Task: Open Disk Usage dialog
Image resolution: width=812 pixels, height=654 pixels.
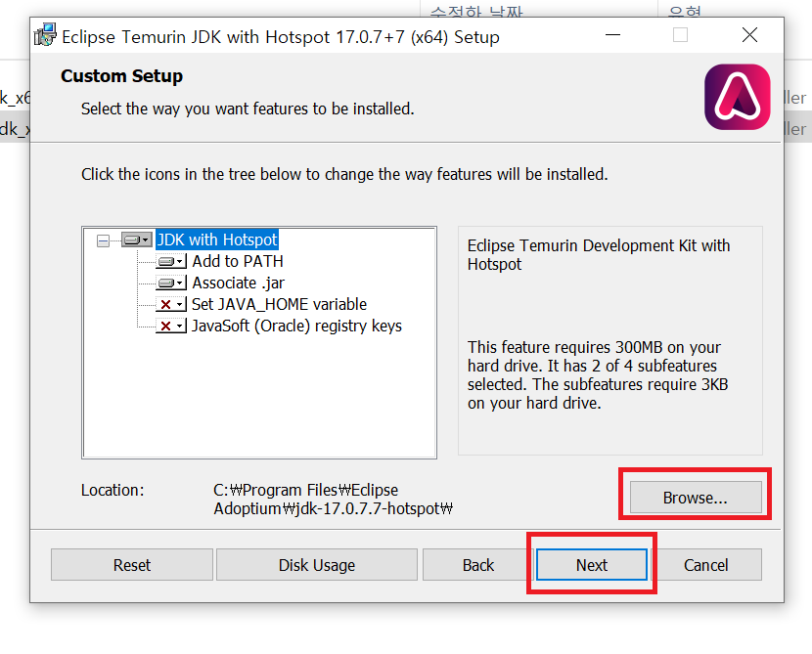Action: tap(317, 564)
